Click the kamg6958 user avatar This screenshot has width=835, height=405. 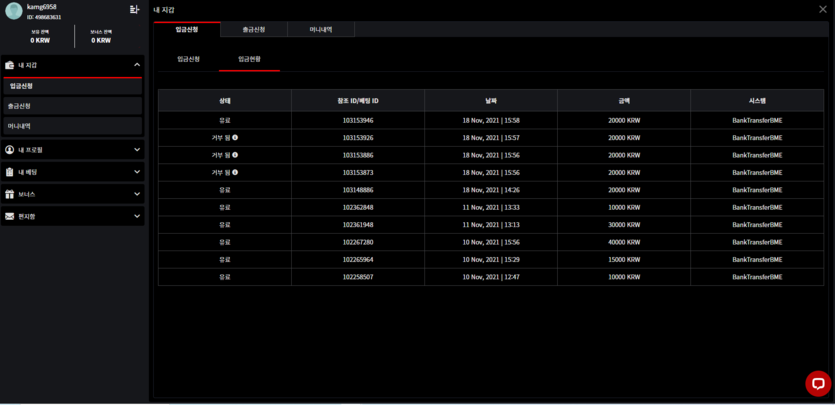[x=14, y=11]
